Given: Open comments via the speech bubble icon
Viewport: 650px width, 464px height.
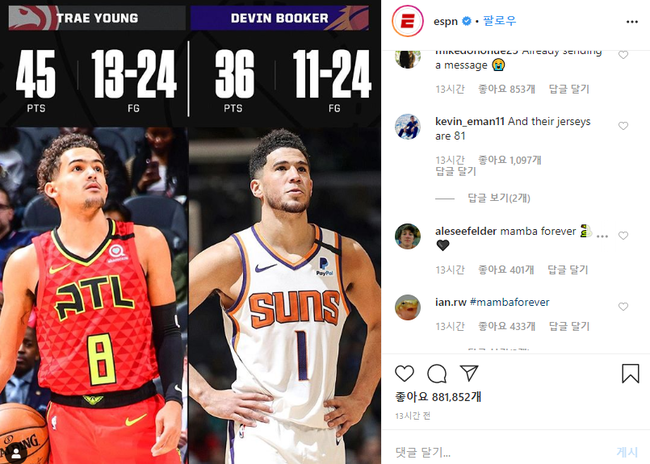Looking at the screenshot, I should click(437, 373).
